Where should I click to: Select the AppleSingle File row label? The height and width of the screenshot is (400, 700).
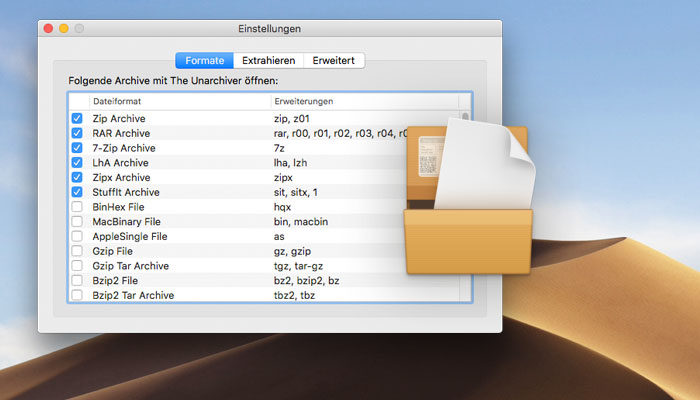pyautogui.click(x=129, y=237)
